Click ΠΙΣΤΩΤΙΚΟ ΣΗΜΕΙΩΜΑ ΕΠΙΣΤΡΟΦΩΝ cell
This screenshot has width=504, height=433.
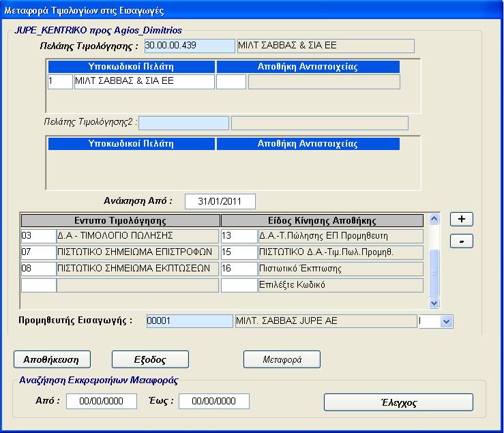pos(138,252)
